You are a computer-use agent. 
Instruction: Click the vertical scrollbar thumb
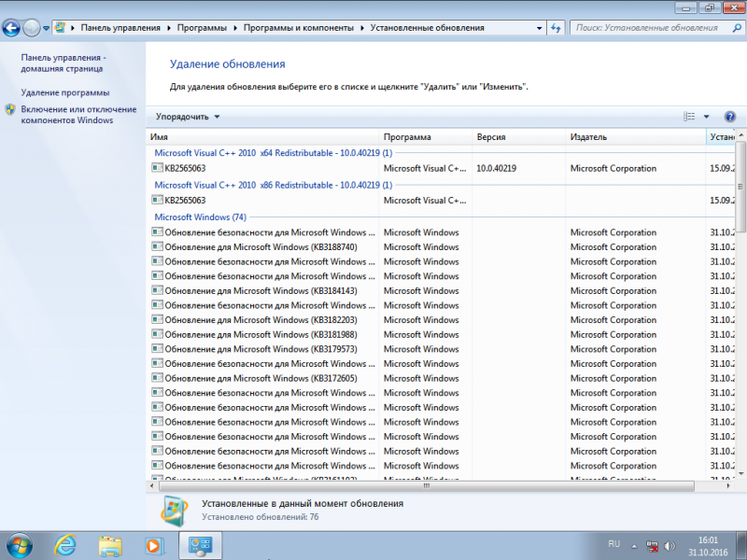[740, 186]
